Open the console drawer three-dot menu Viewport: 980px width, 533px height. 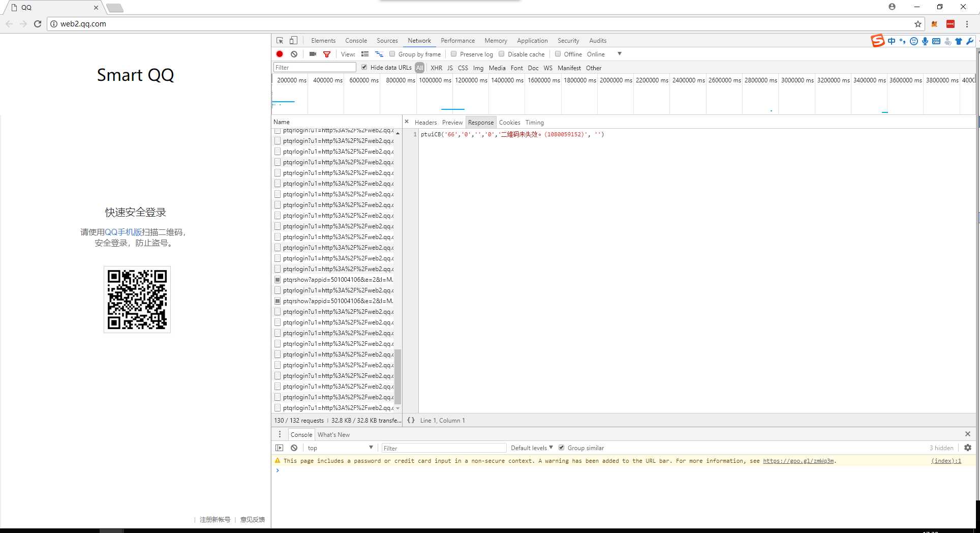click(280, 434)
